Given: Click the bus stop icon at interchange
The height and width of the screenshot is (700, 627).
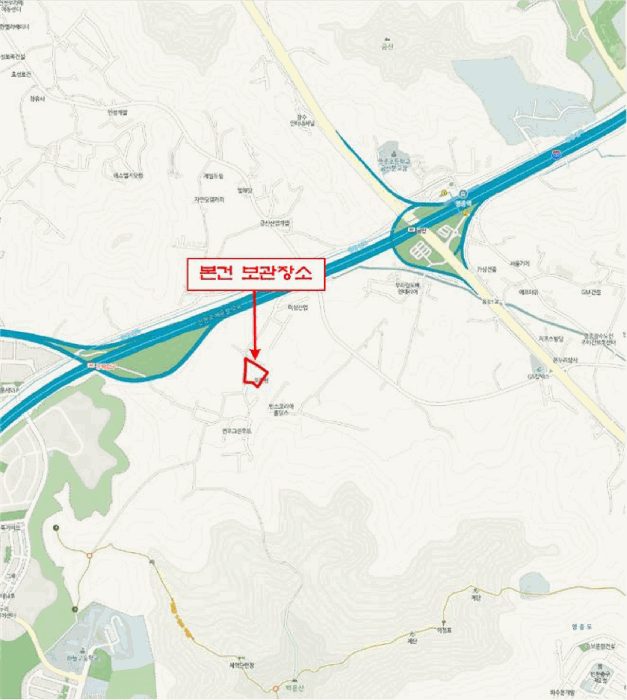Looking at the screenshot, I should point(411,230).
